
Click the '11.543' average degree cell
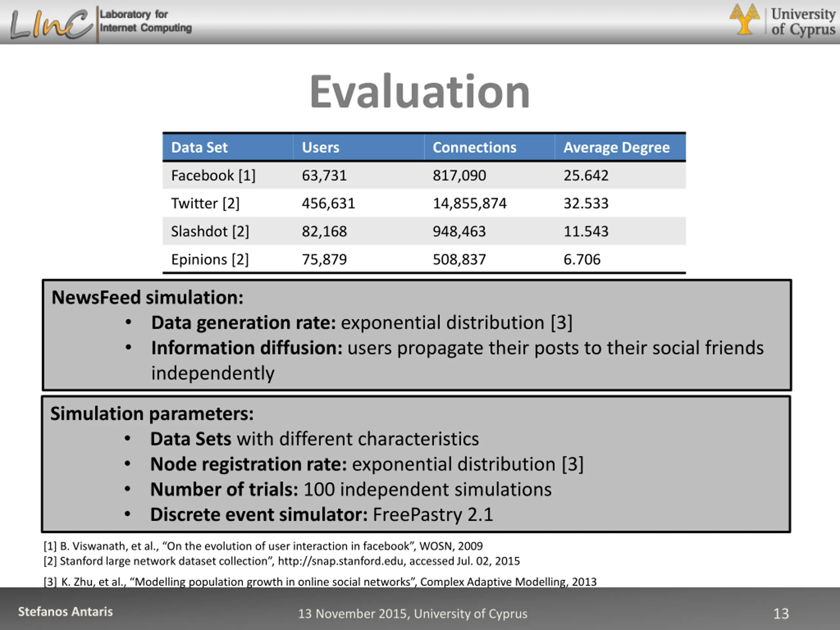coord(586,232)
